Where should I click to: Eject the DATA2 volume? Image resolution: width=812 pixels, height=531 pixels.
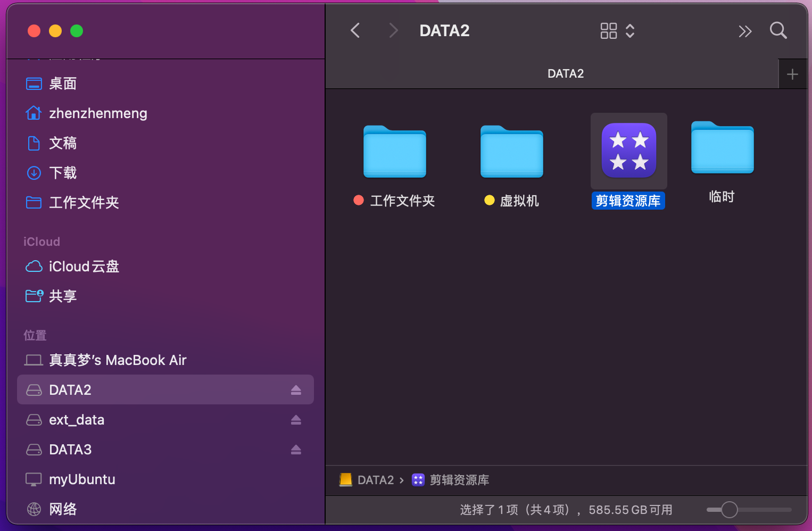point(296,390)
